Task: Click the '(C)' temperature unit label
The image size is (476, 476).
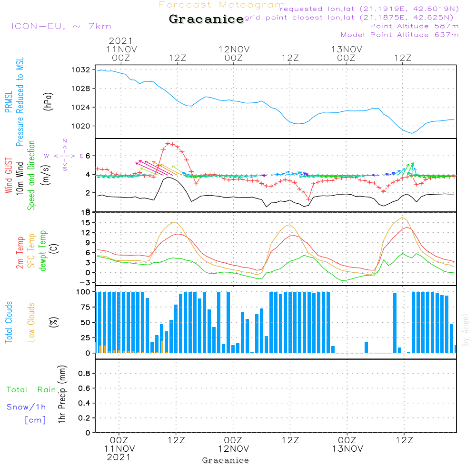Action: point(54,249)
